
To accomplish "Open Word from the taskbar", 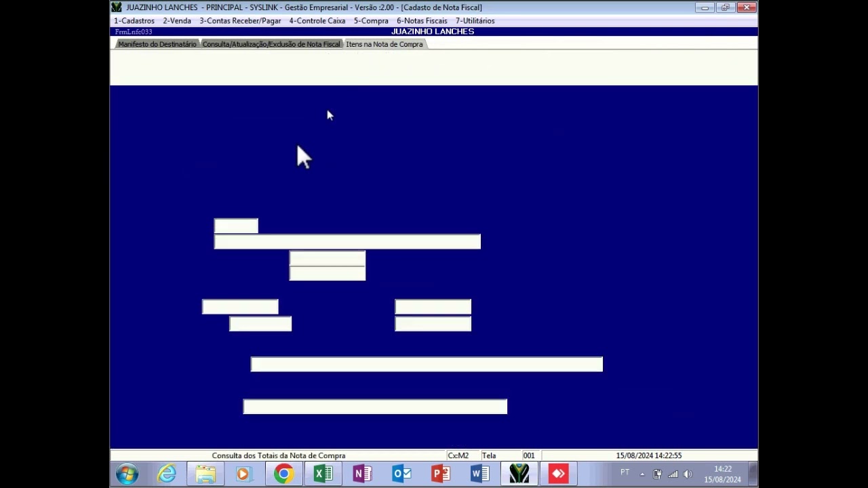I will (x=479, y=474).
